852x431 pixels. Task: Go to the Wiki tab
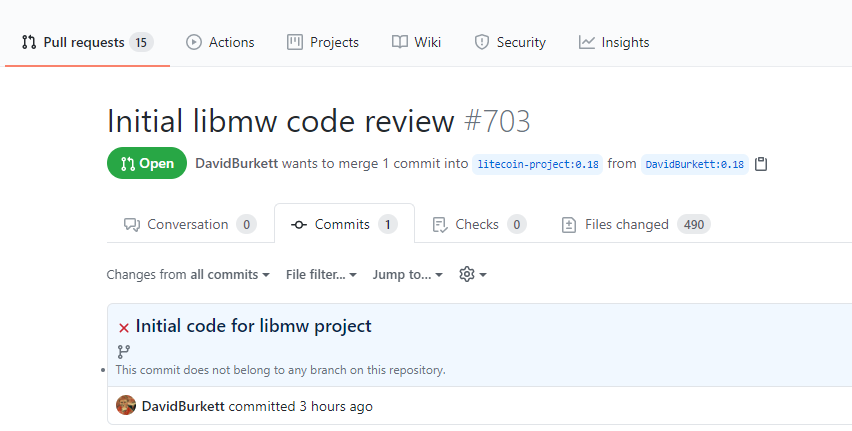[x=416, y=42]
